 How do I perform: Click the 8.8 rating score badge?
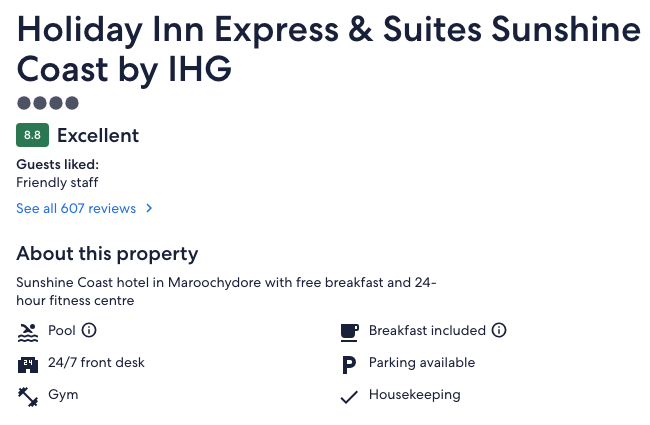coord(32,135)
